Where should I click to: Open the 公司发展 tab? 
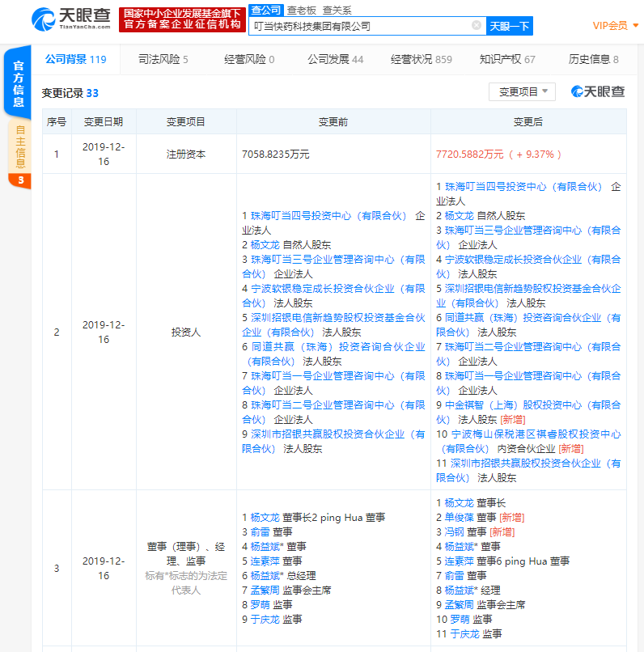point(335,59)
